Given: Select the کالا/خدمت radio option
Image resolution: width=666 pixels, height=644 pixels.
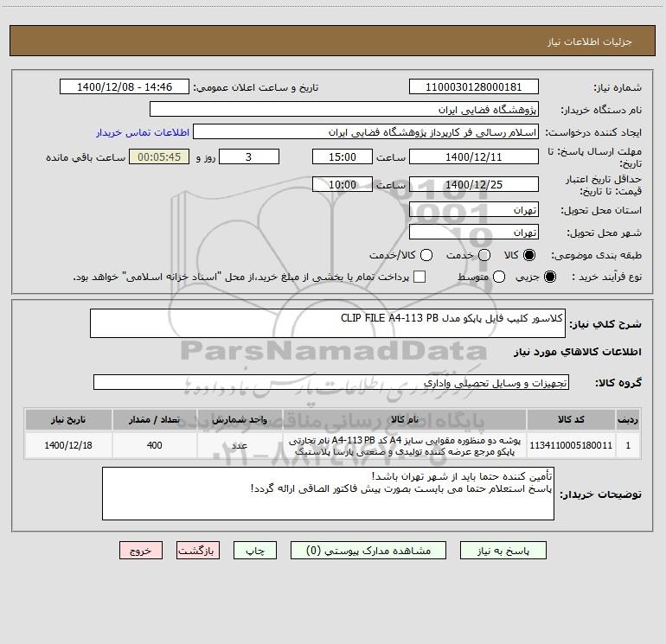Looking at the screenshot, I should [426, 255].
